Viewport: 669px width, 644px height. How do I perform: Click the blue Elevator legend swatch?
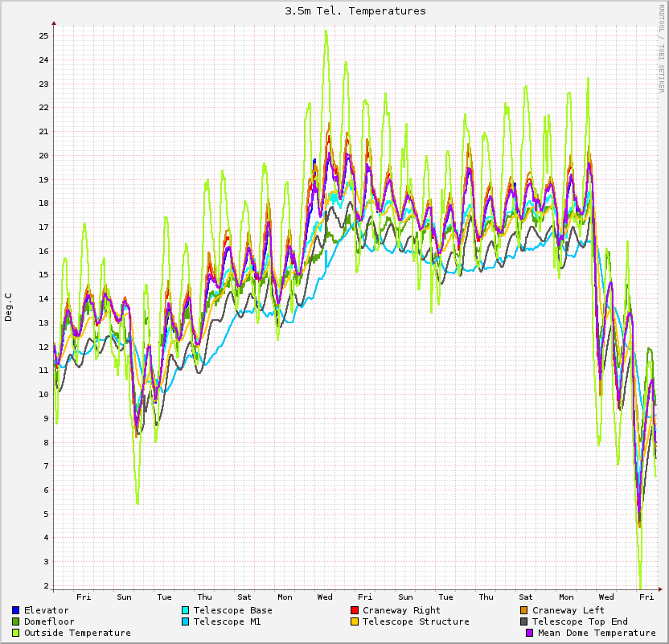tap(15, 610)
